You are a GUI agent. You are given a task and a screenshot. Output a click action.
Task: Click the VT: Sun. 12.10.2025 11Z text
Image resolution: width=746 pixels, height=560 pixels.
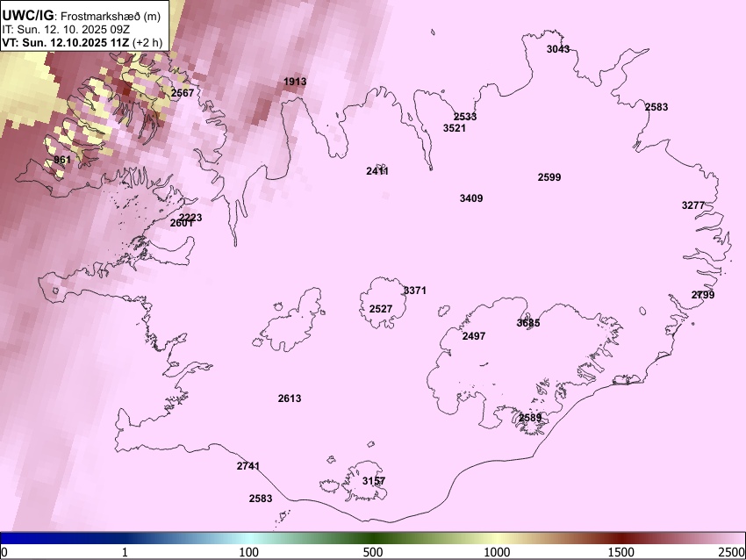click(66, 42)
